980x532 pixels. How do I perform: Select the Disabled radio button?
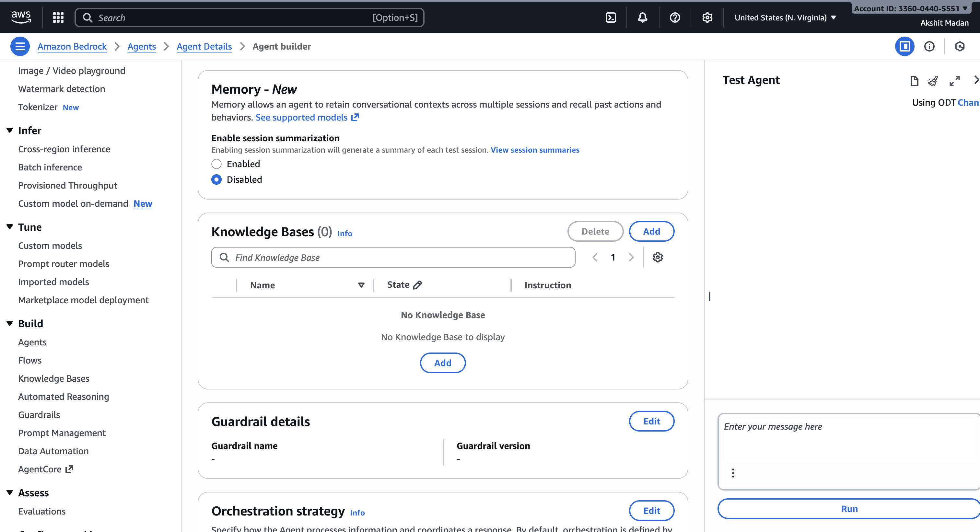point(216,179)
